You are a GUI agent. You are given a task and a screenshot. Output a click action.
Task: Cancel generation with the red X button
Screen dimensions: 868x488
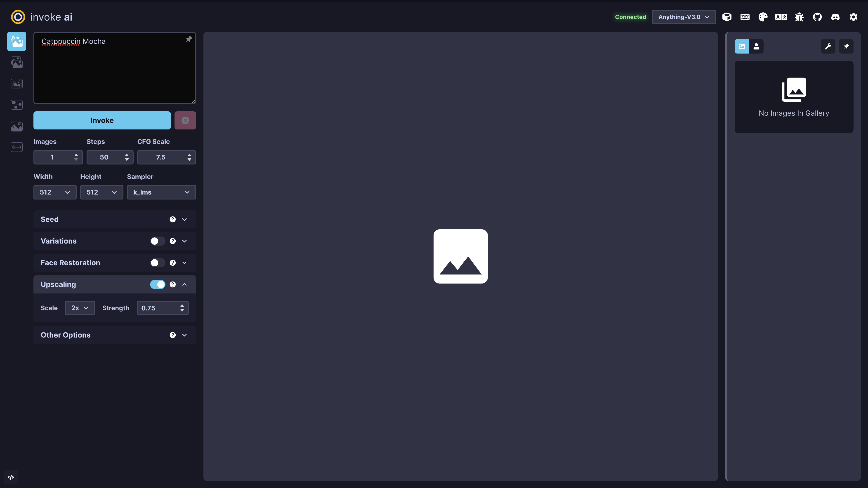point(185,121)
